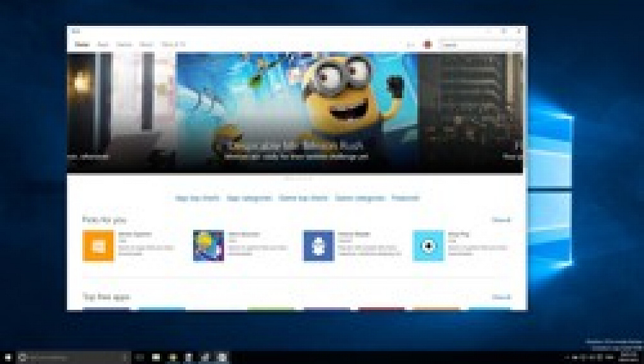This screenshot has width=644, height=364.
Task: Open the Minion Rush featured banner
Action: 297,112
